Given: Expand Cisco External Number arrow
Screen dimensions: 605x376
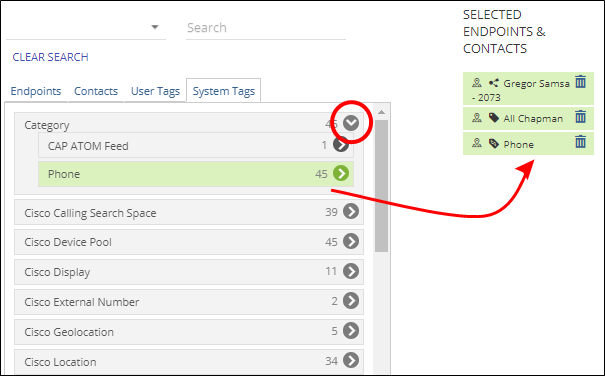Looking at the screenshot, I should [x=351, y=301].
